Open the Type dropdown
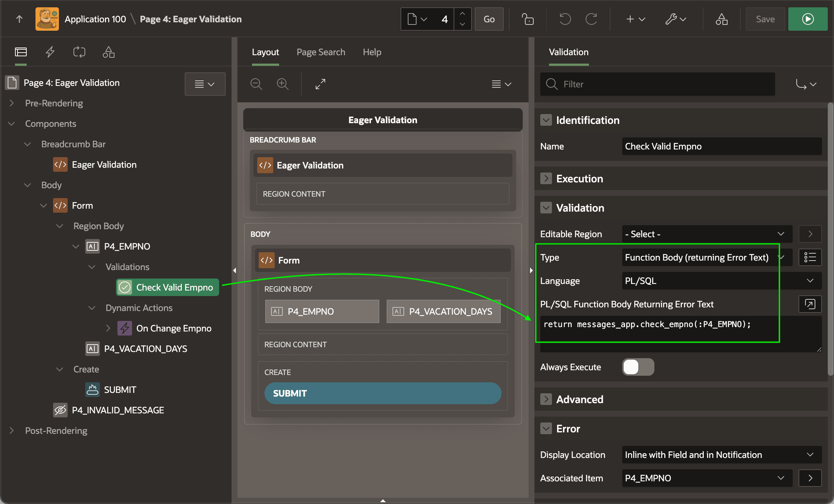Image resolution: width=834 pixels, height=504 pixels. [x=707, y=257]
